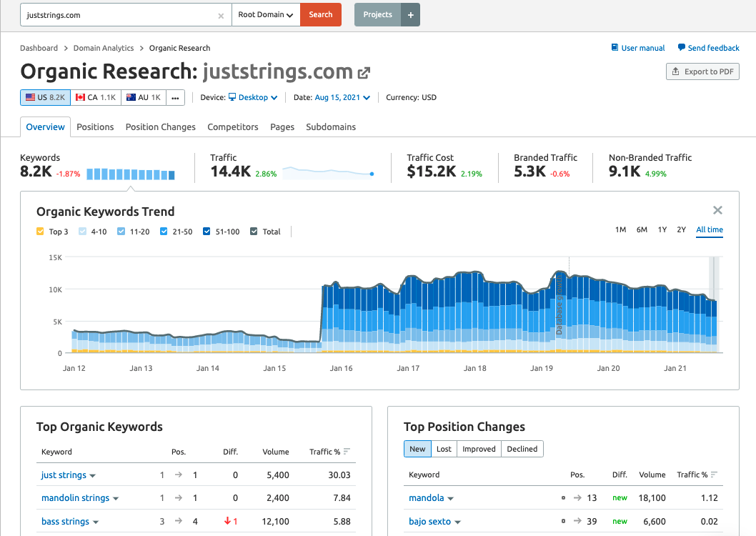Change the Device from Desktop
The height and width of the screenshot is (536, 756).
tap(253, 97)
